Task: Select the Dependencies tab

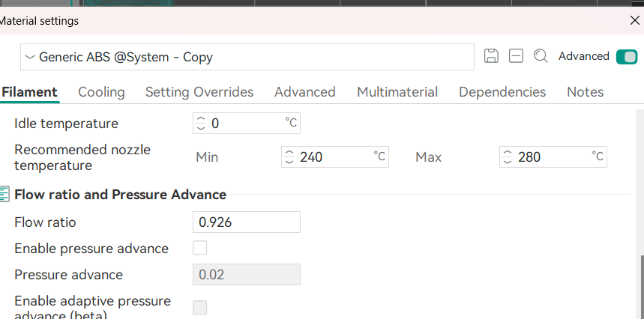Action: point(502,92)
